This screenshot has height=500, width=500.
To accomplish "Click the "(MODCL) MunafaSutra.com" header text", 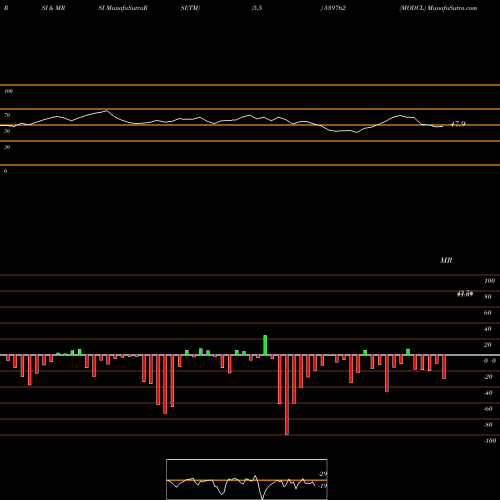I will coord(438,8).
